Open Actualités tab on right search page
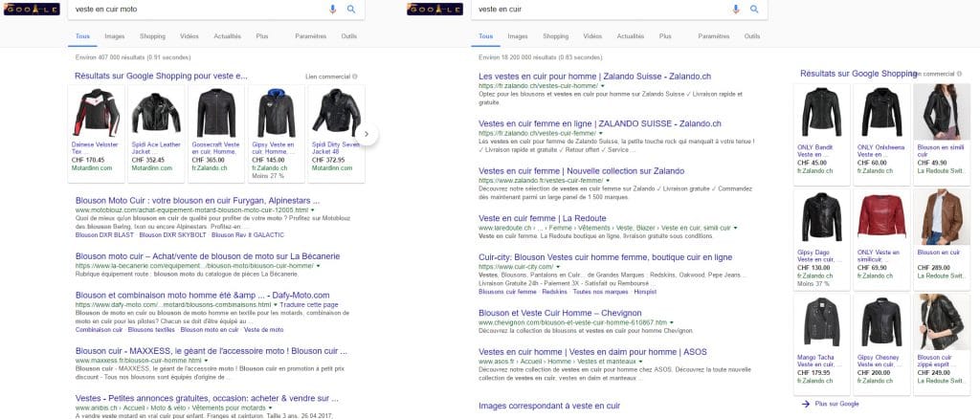 [630, 36]
